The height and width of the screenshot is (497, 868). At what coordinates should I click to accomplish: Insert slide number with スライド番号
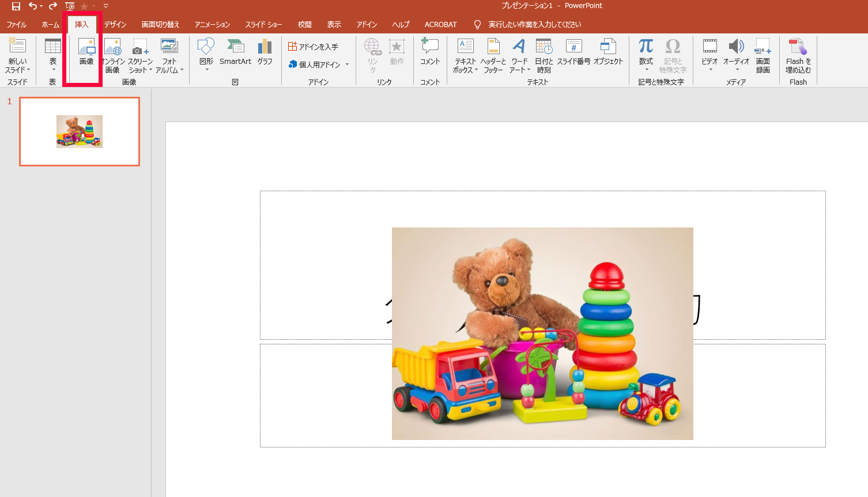click(573, 52)
